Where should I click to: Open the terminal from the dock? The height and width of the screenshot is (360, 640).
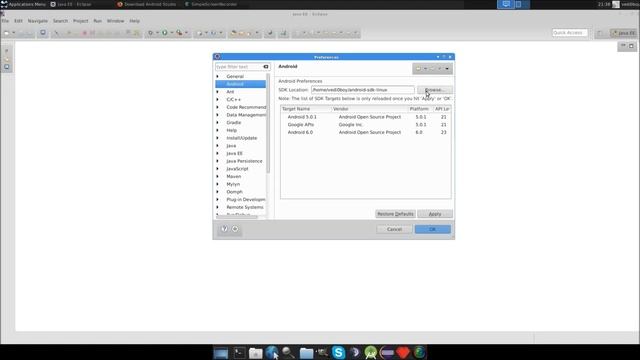click(x=239, y=353)
